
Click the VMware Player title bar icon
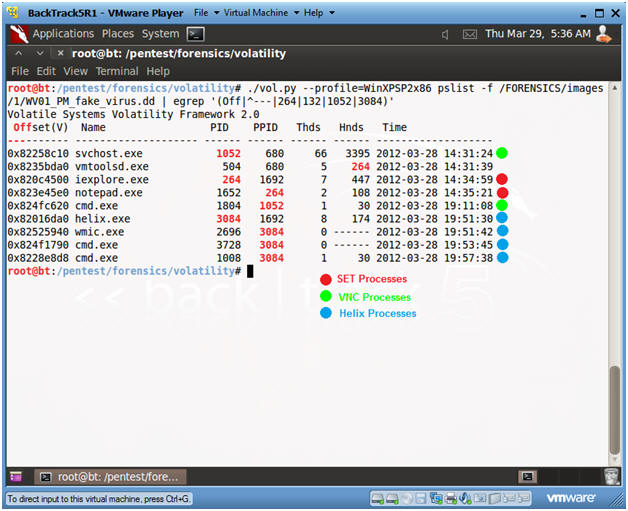14,13
